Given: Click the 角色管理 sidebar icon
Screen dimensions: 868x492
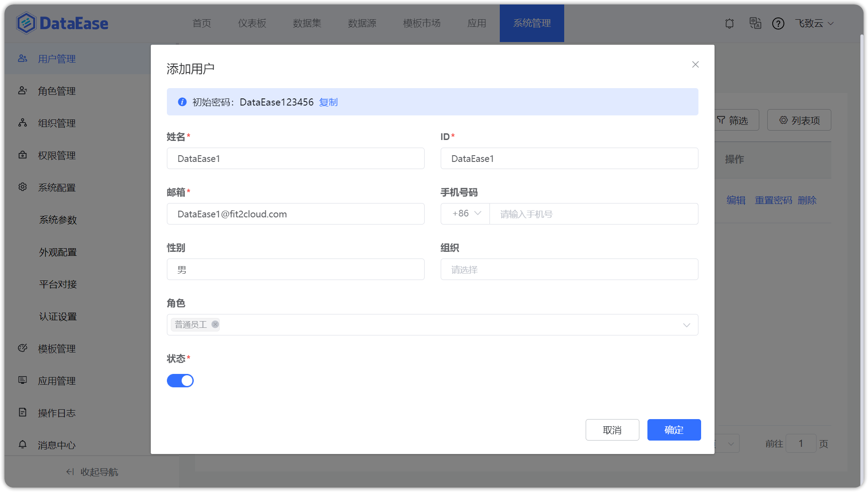Looking at the screenshot, I should (22, 90).
